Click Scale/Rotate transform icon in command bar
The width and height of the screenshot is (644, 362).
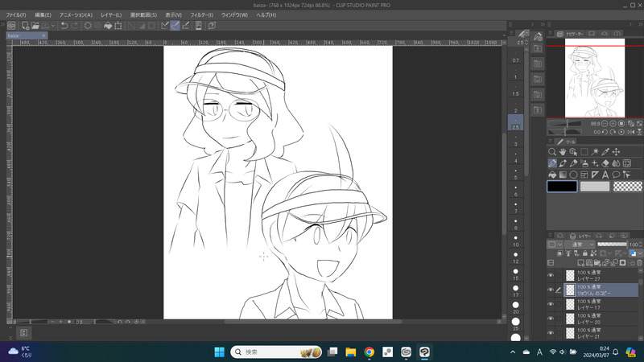click(118, 26)
